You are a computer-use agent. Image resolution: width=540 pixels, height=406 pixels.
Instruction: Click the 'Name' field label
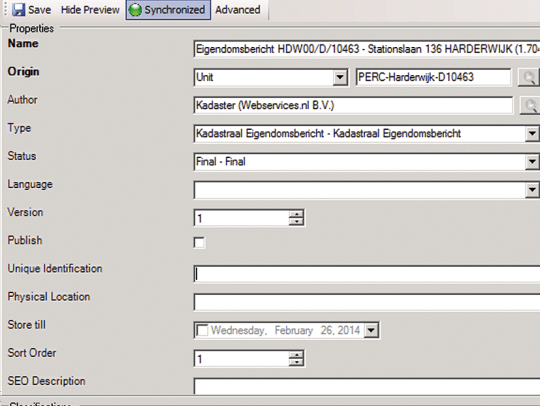(x=23, y=43)
